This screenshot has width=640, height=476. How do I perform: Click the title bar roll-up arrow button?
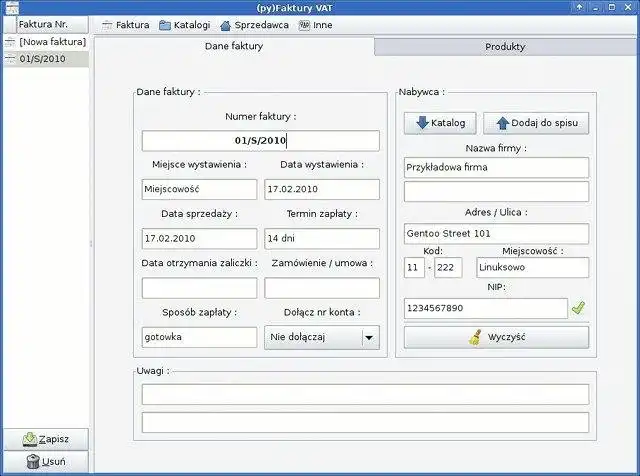pyautogui.click(x=579, y=7)
